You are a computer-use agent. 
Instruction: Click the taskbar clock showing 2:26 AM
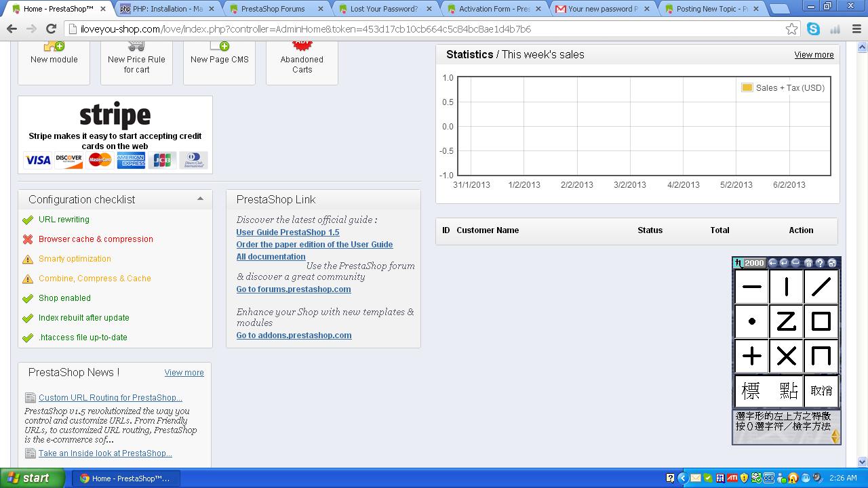[843, 478]
